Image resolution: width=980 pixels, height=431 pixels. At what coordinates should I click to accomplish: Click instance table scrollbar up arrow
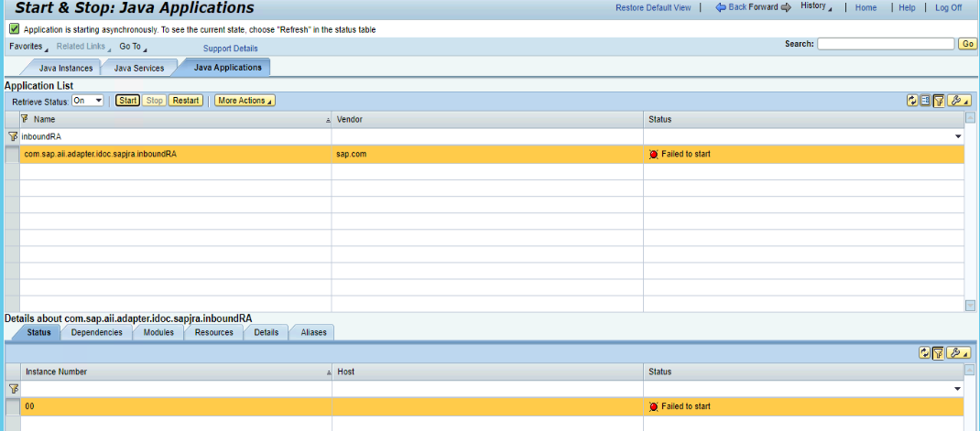click(970, 371)
